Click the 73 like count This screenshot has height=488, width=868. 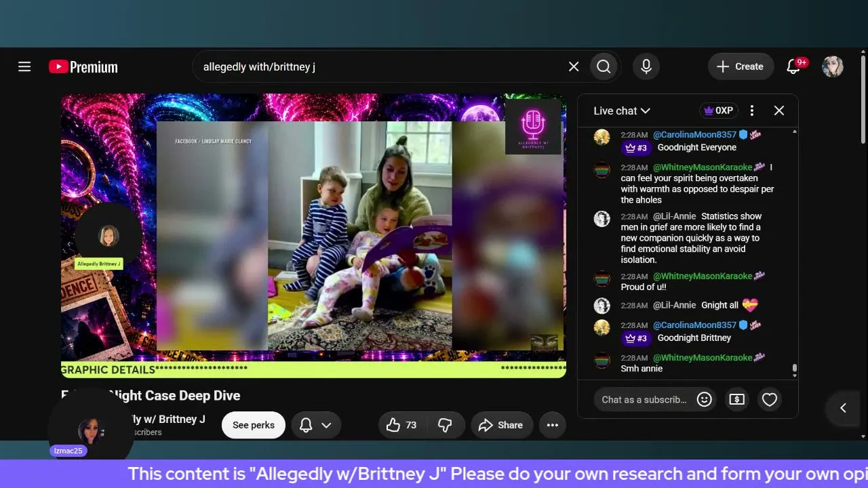point(411,425)
